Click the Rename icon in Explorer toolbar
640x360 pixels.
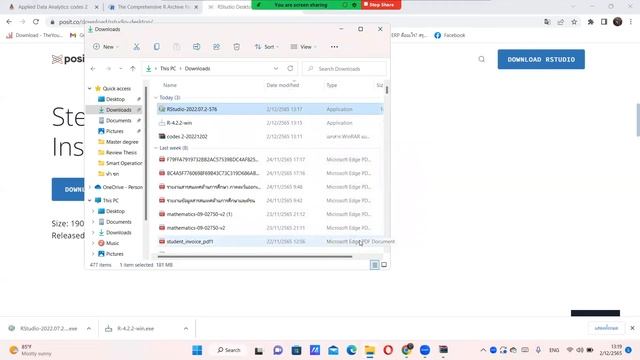point(196,47)
